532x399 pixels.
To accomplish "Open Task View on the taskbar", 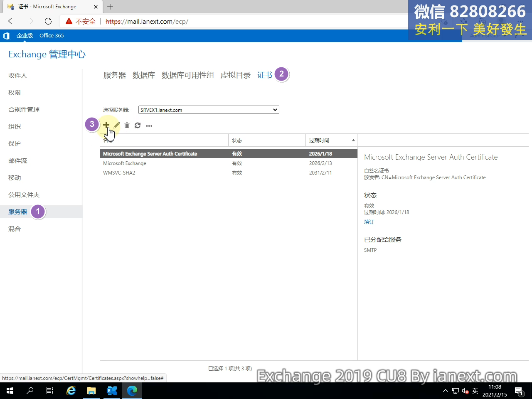I will click(x=50, y=391).
